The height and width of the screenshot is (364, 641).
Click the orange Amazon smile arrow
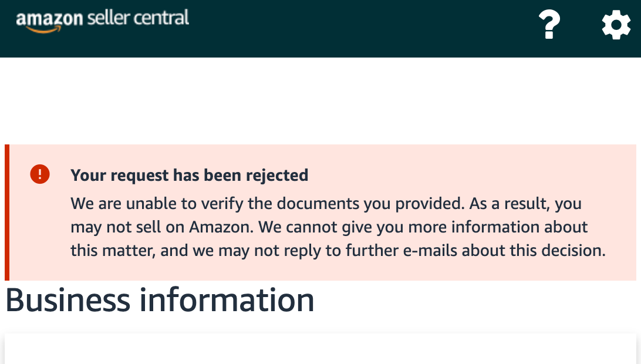coord(44,29)
